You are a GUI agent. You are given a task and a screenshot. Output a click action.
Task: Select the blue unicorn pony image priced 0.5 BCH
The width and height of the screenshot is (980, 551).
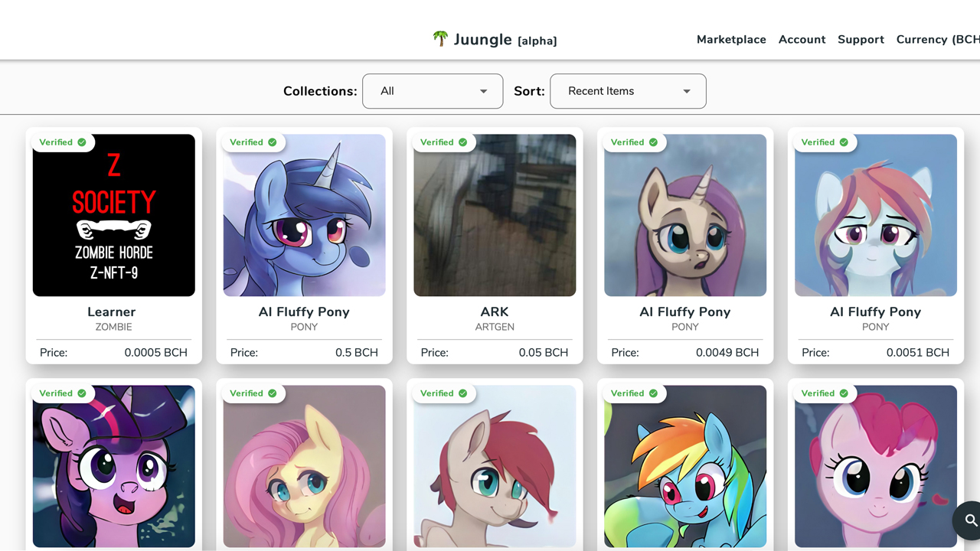pyautogui.click(x=304, y=222)
